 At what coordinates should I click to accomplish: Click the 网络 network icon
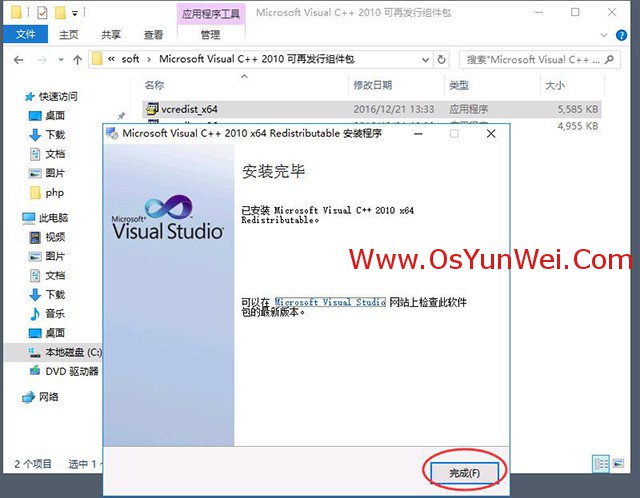(29, 397)
